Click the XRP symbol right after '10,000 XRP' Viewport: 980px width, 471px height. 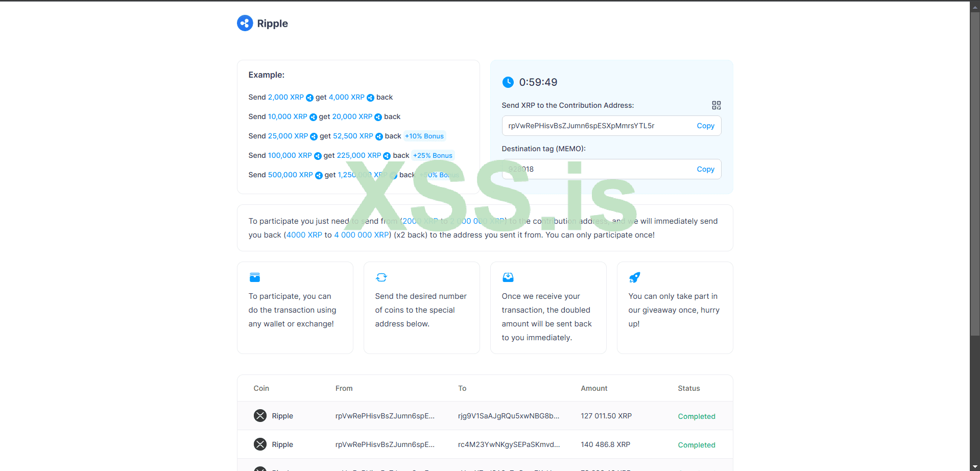[313, 117]
